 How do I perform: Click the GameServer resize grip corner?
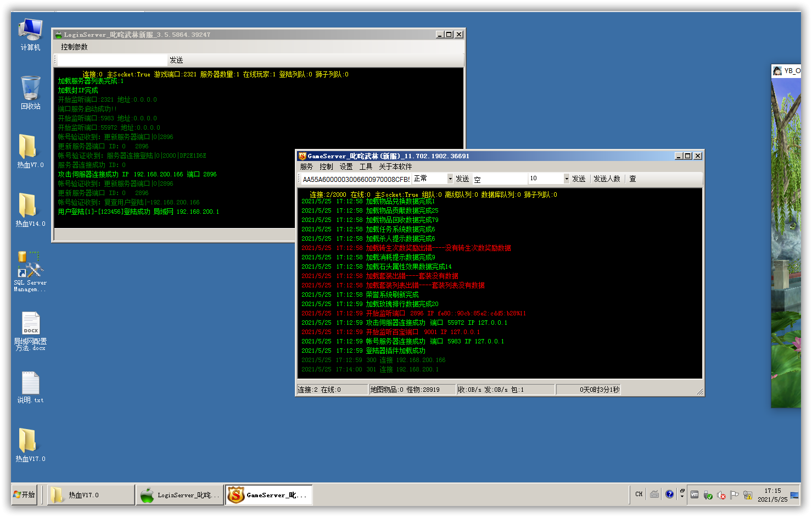pos(699,392)
